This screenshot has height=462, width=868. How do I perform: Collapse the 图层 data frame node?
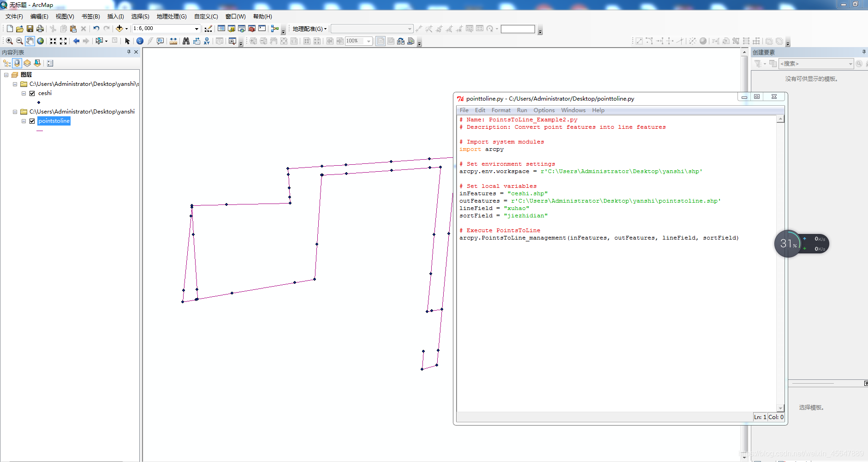6,75
